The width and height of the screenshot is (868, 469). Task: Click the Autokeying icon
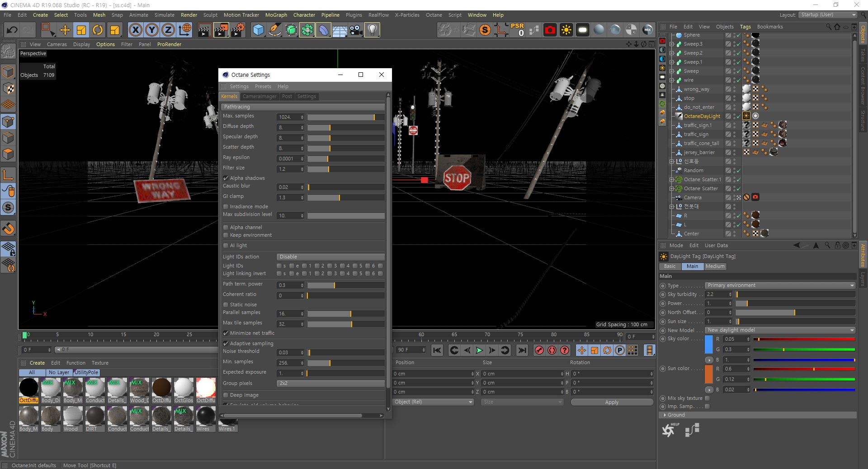point(552,350)
